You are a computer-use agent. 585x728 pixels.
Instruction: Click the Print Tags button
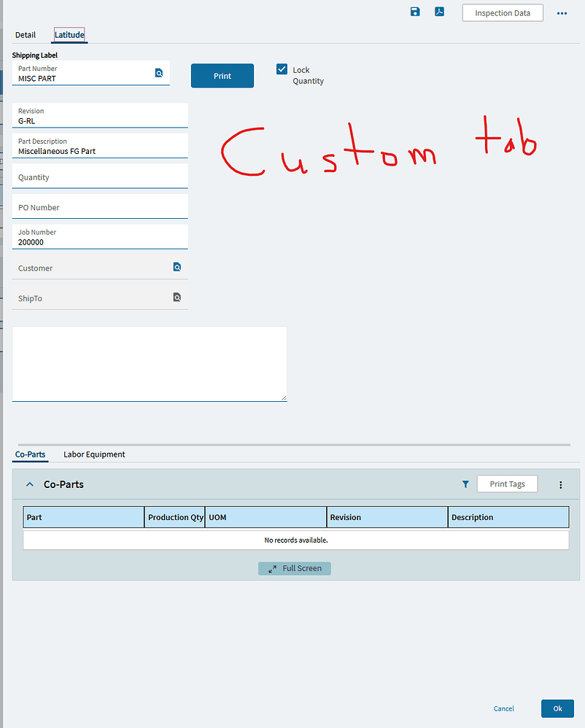[507, 484]
